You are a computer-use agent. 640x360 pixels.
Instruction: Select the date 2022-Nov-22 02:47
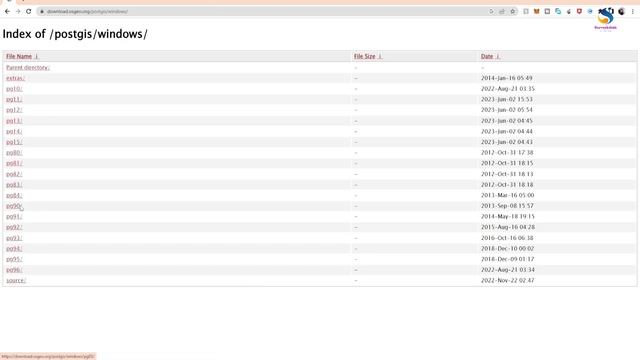(507, 280)
